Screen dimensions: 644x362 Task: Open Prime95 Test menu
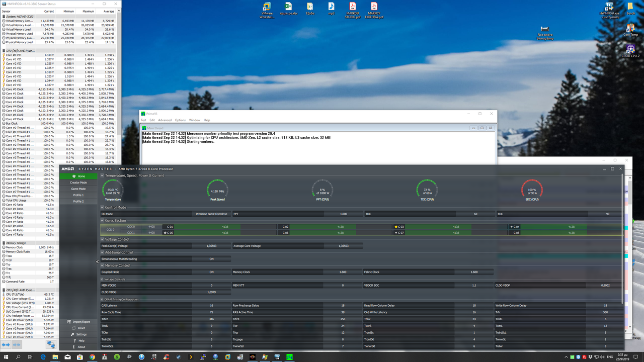tap(143, 120)
